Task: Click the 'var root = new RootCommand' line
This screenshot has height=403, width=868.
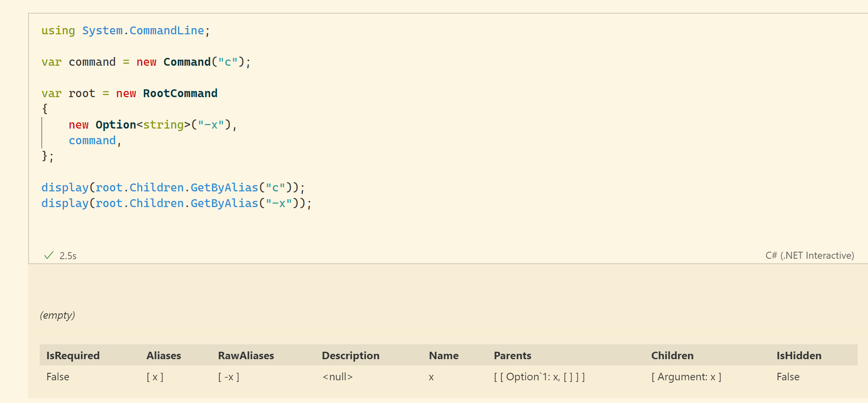Action: tap(129, 93)
